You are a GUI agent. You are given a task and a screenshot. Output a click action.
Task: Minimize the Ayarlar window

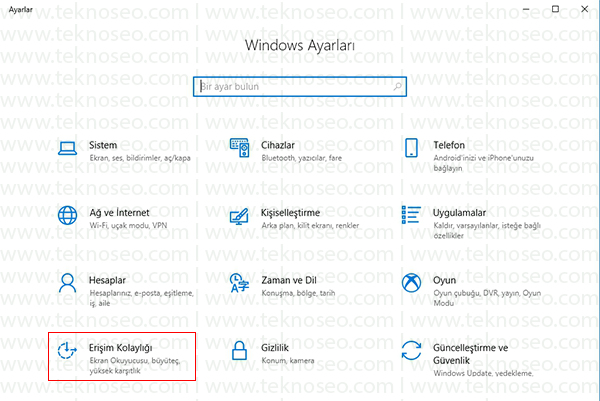tap(526, 9)
